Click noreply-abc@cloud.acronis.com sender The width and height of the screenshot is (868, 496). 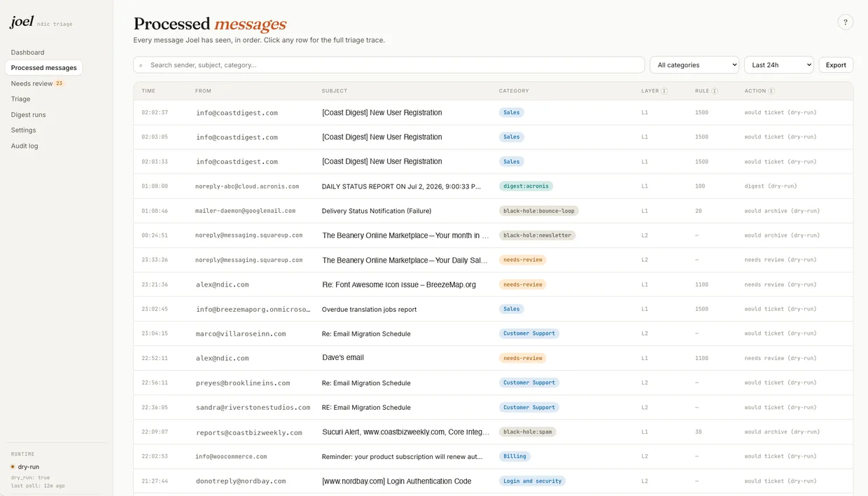click(x=247, y=186)
